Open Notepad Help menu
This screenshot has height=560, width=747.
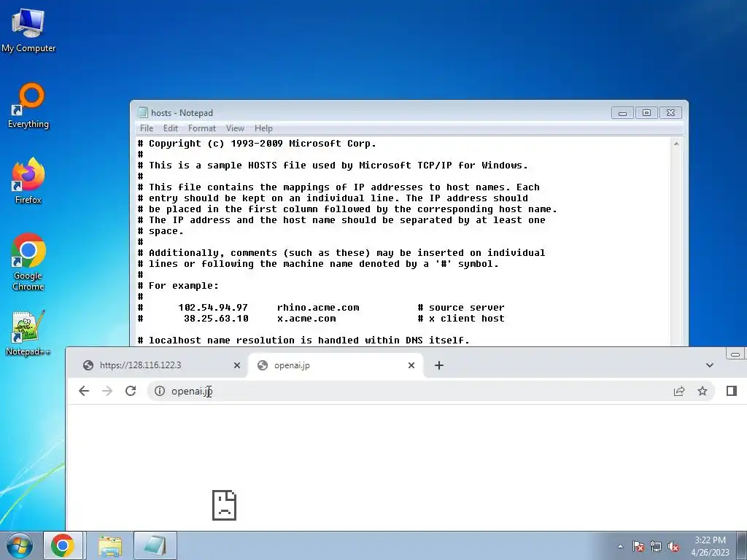pyautogui.click(x=263, y=128)
